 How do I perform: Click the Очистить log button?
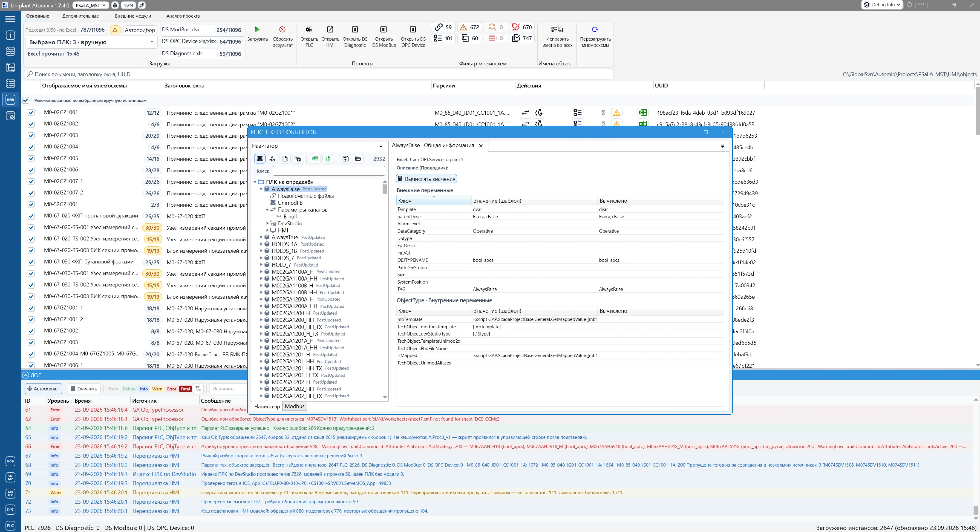[84, 389]
